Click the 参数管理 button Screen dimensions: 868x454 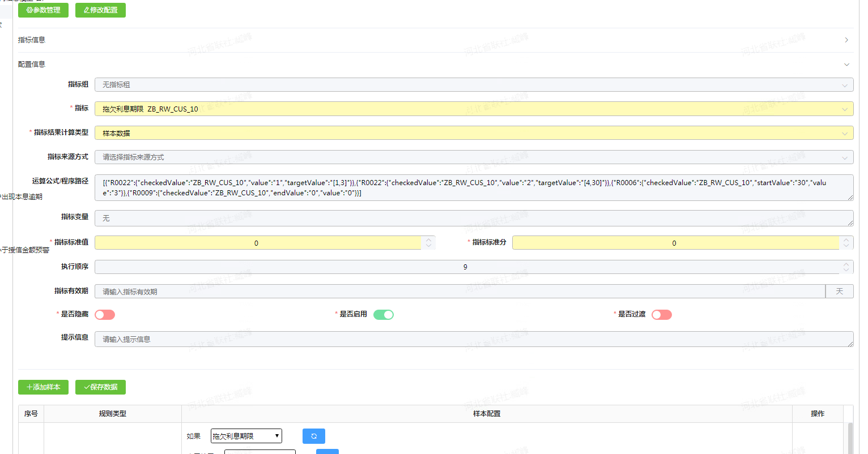pyautogui.click(x=43, y=10)
